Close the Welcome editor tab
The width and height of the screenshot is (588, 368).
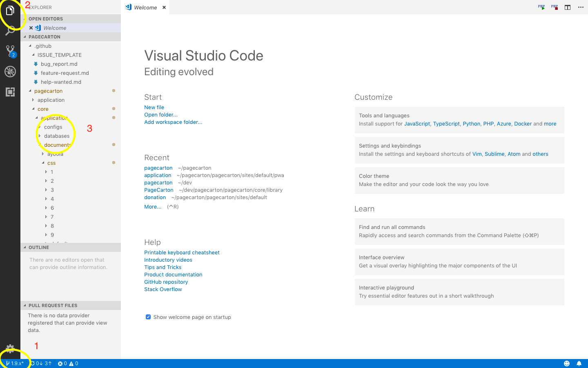[x=164, y=7]
